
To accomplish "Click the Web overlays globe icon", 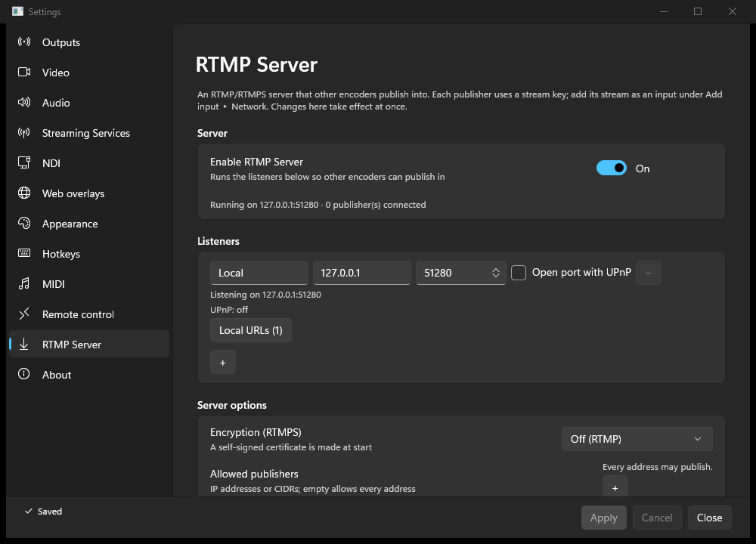I will [x=24, y=193].
